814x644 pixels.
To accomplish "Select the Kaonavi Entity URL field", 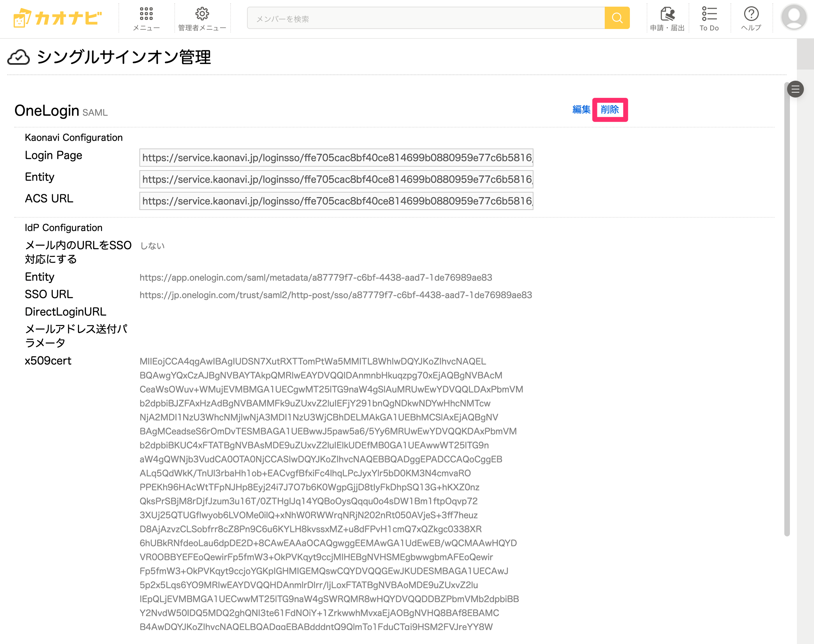I will pyautogui.click(x=336, y=179).
